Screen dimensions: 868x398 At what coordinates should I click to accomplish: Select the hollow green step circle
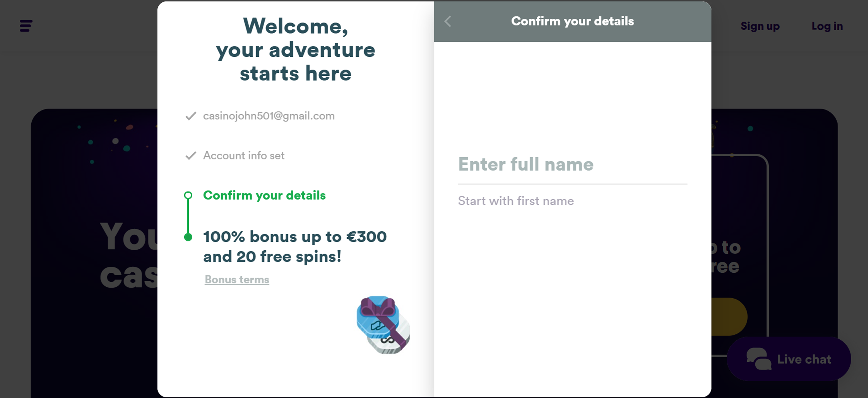pos(188,195)
